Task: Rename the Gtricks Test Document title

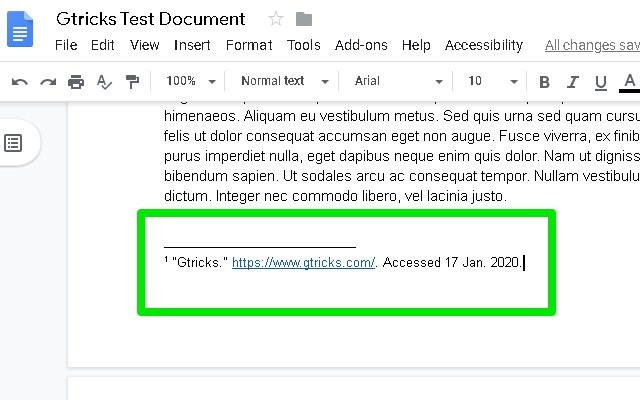Action: 150,19
